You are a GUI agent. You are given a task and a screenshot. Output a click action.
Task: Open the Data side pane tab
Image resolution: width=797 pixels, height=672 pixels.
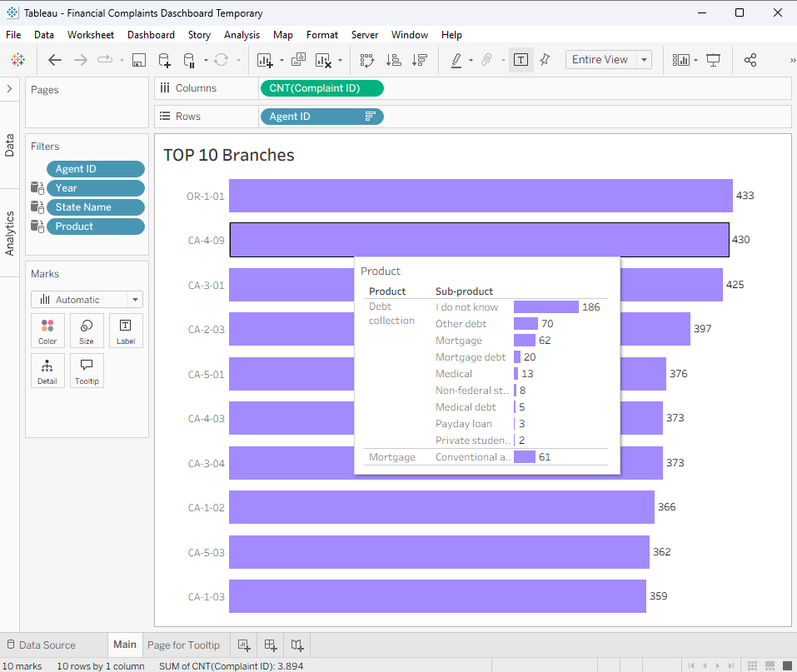pos(9,146)
